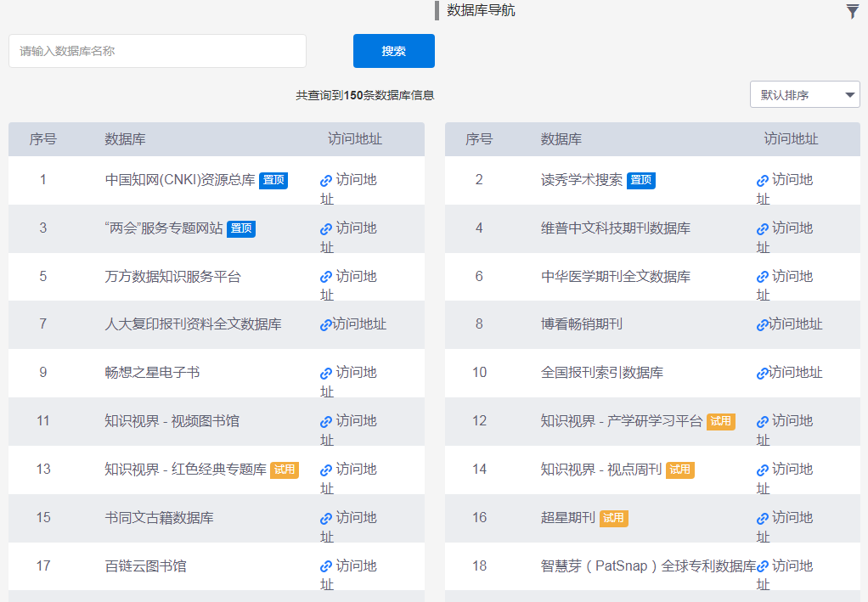Click the 数据库导航 page heading
Screen dimensions: 868x602
coord(481,10)
